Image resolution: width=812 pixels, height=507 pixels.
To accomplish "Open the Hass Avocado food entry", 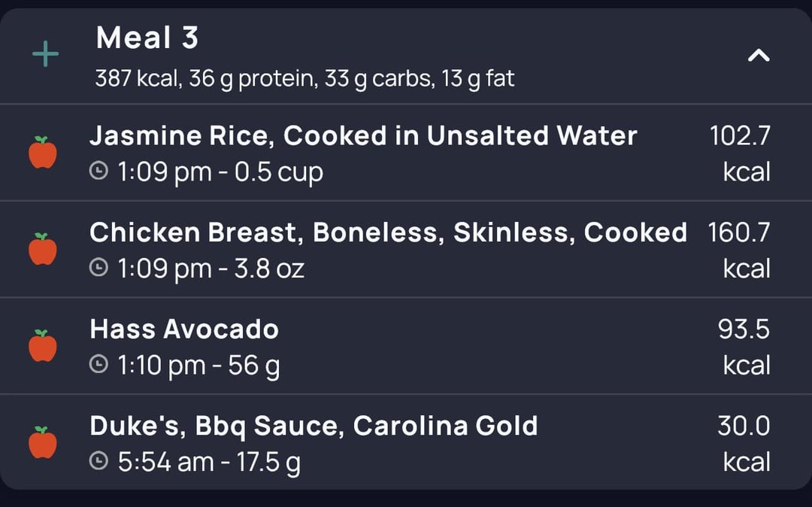I will tap(406, 346).
